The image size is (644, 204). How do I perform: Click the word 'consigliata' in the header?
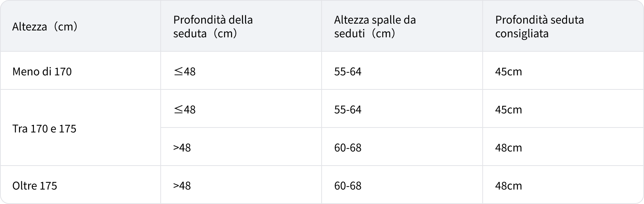coord(522,33)
